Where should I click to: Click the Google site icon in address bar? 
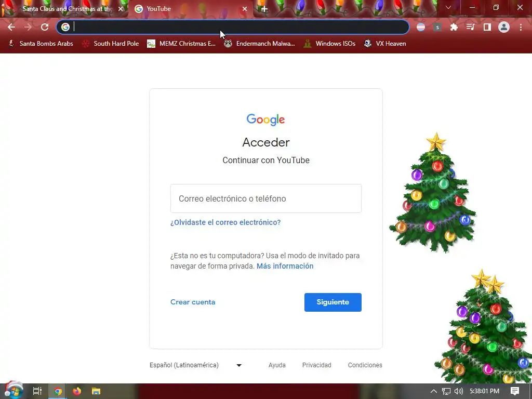pos(65,27)
